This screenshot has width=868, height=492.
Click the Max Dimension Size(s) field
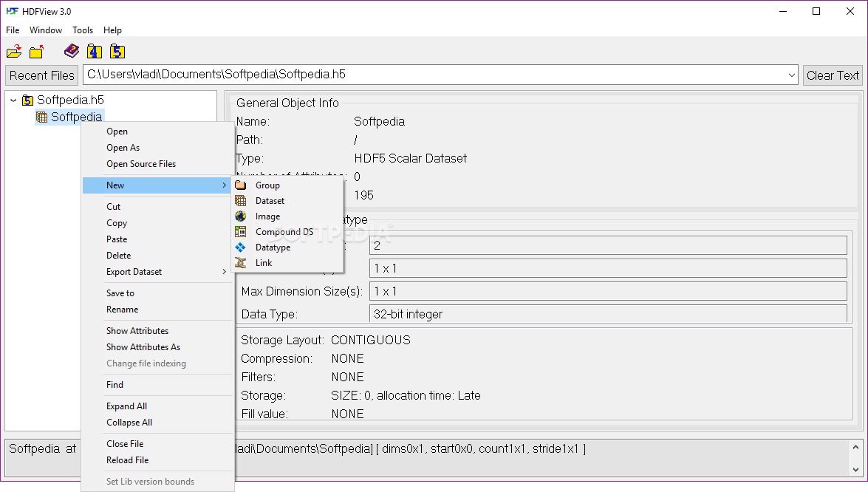tap(608, 291)
